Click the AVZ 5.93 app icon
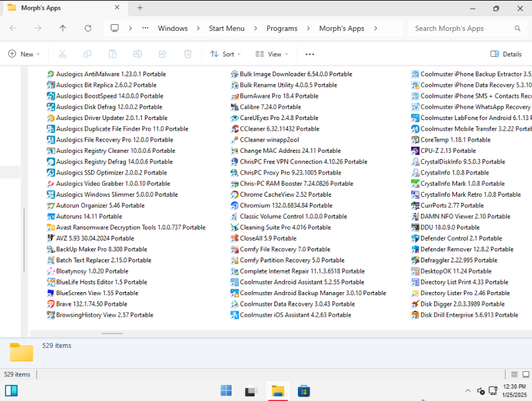This screenshot has height=401, width=532. [51, 238]
